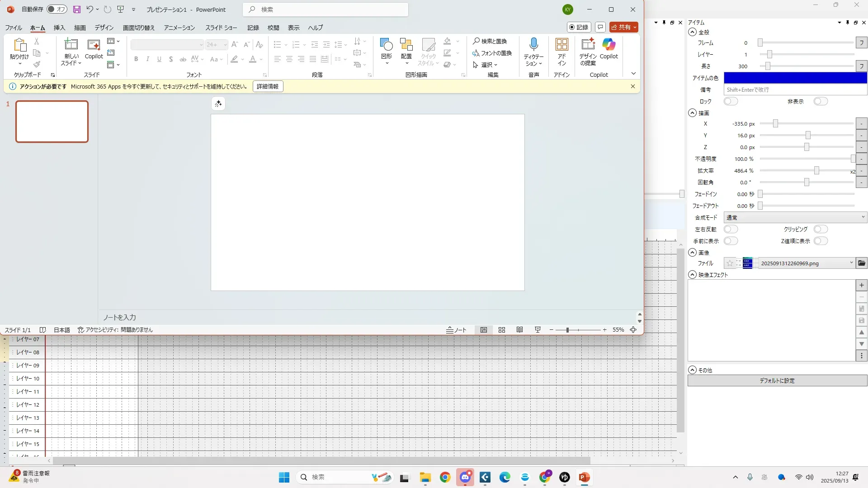Click the Dictation microphone icon
This screenshot has height=488, width=868.
click(x=533, y=45)
